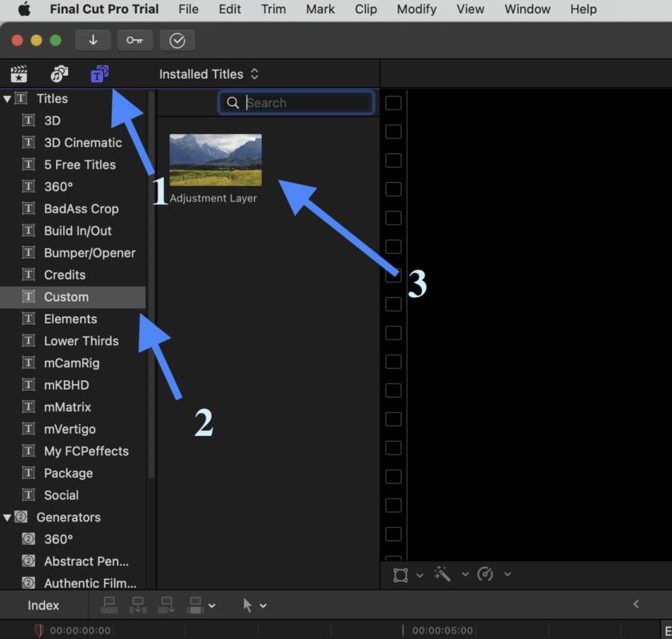Open the Edit menu
The width and height of the screenshot is (672, 639).
[229, 9]
